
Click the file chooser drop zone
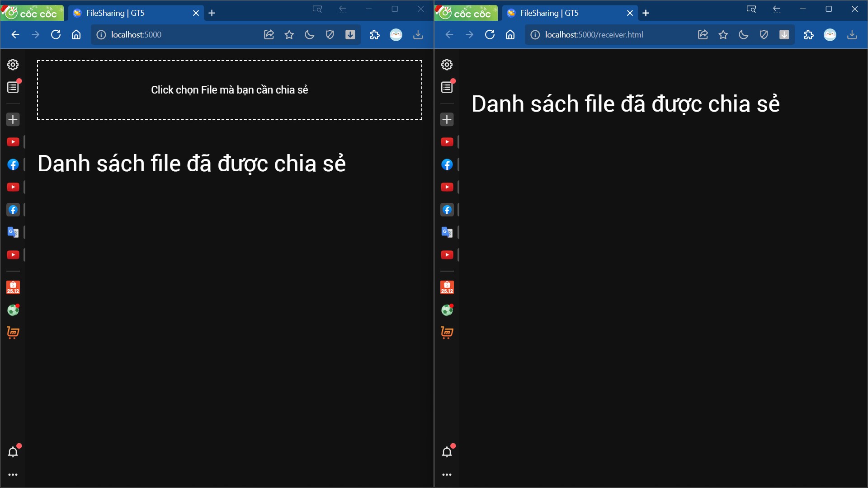(x=229, y=90)
